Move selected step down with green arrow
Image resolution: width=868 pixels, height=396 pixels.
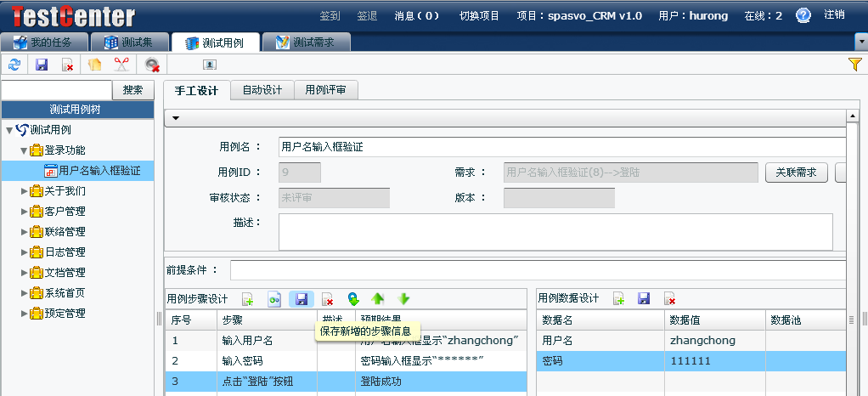404,299
